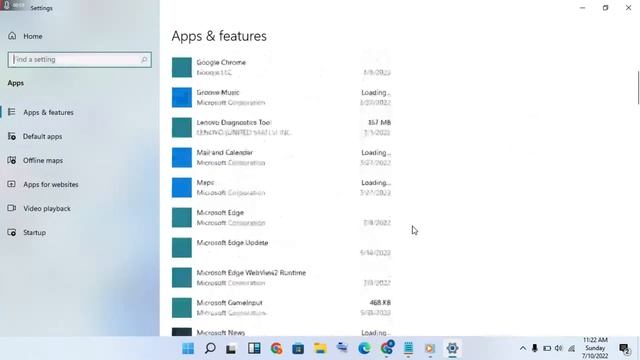Open Task View on the taskbar

231,349
